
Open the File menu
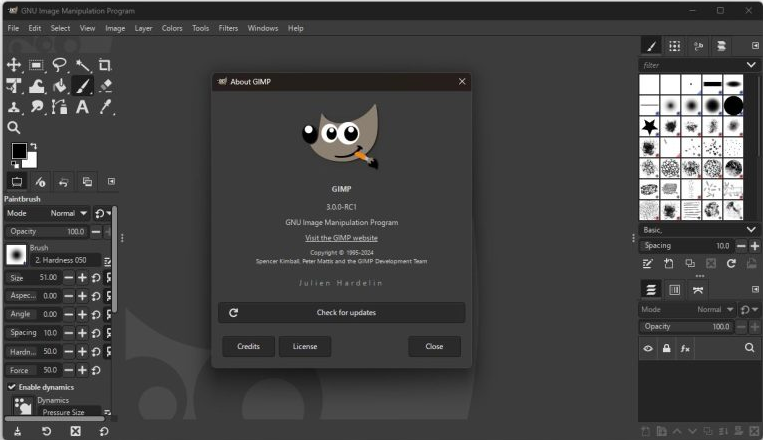coord(13,28)
